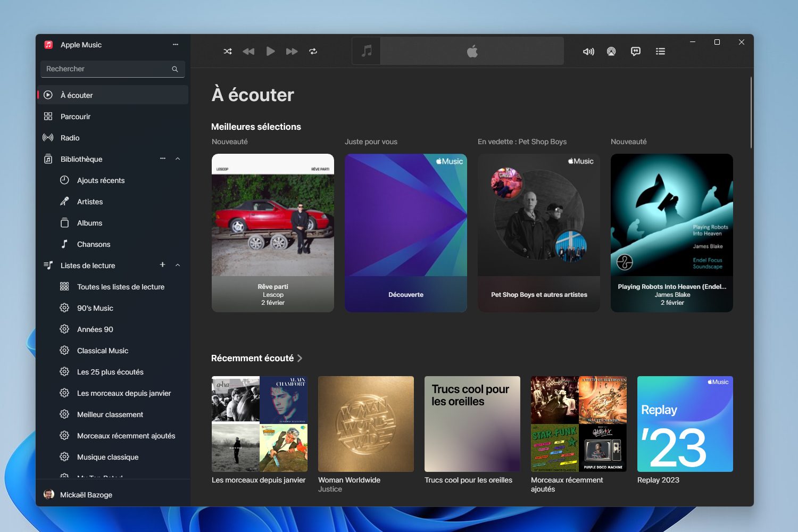Open the Woman Worldwide album cover
The height and width of the screenshot is (532, 798).
[x=366, y=424]
